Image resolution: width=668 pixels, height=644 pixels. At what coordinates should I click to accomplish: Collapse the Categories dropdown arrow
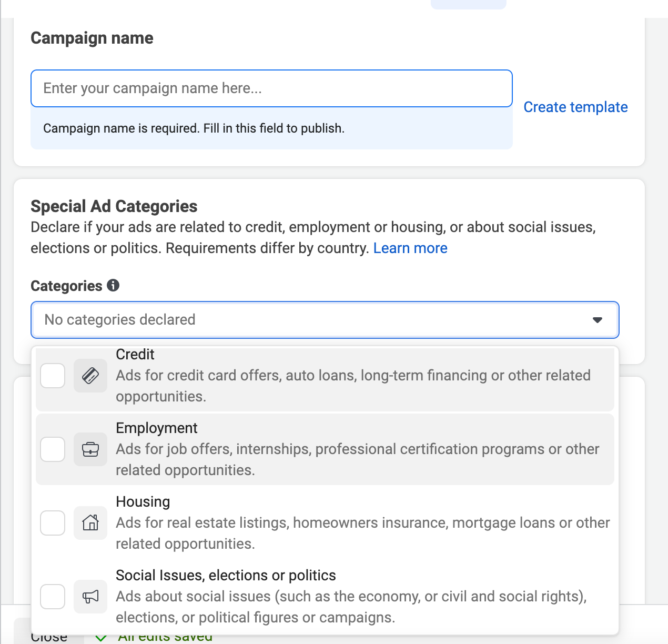(598, 320)
